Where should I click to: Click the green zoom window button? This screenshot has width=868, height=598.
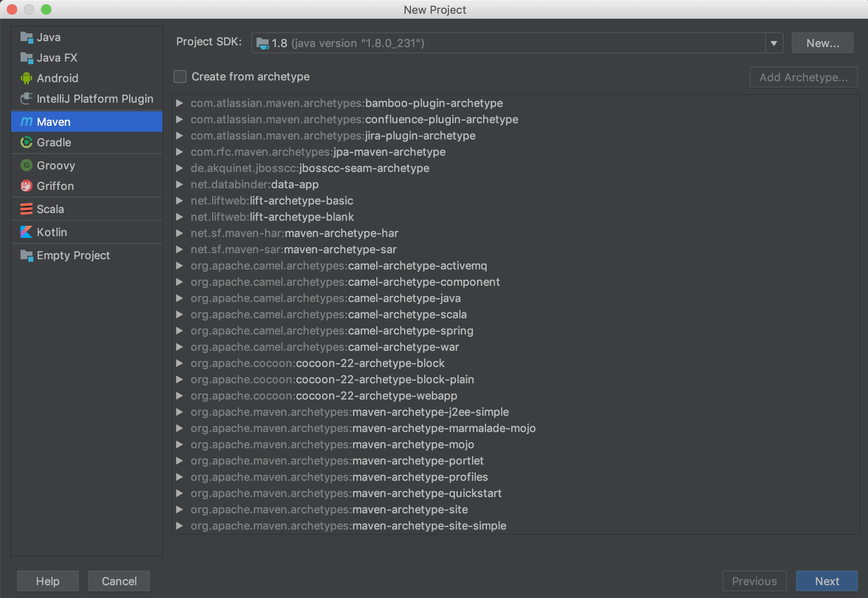click(x=46, y=9)
